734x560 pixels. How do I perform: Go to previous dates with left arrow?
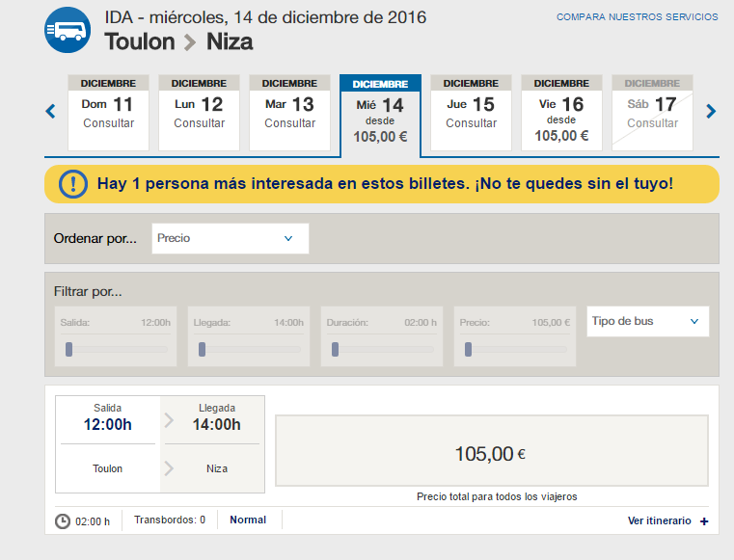coord(51,112)
